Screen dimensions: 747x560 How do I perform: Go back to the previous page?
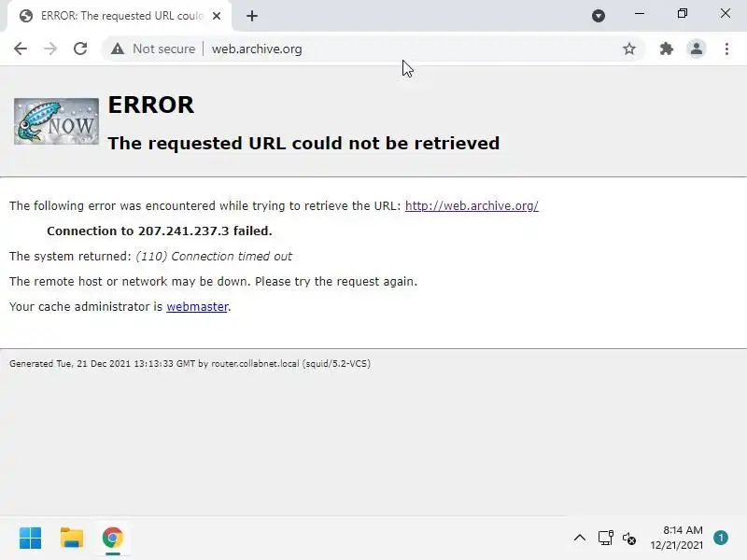point(21,49)
